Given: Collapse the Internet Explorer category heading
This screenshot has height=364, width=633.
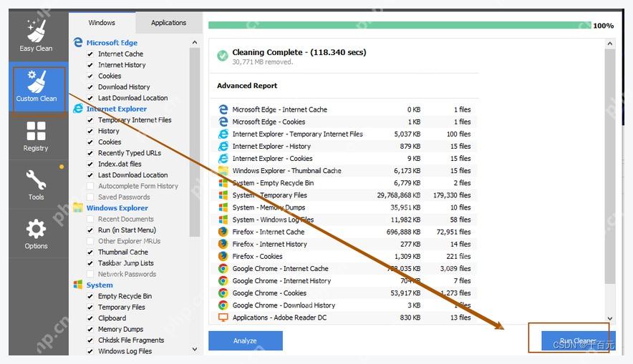Looking at the screenshot, I should coord(116,109).
